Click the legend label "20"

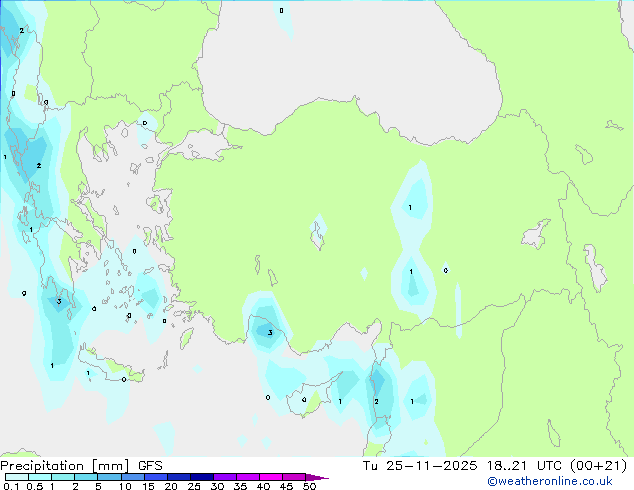(x=171, y=486)
